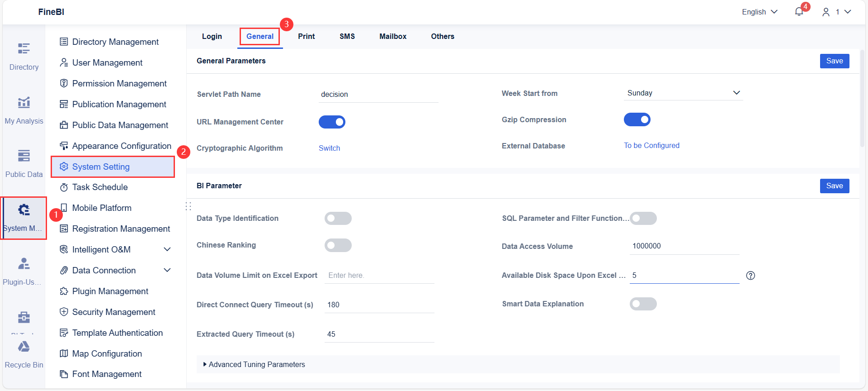Focus the Data Volume Limit input field

[379, 276]
